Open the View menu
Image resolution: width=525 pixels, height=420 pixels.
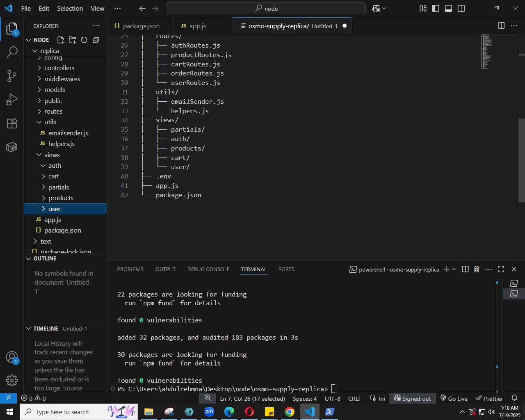98,8
